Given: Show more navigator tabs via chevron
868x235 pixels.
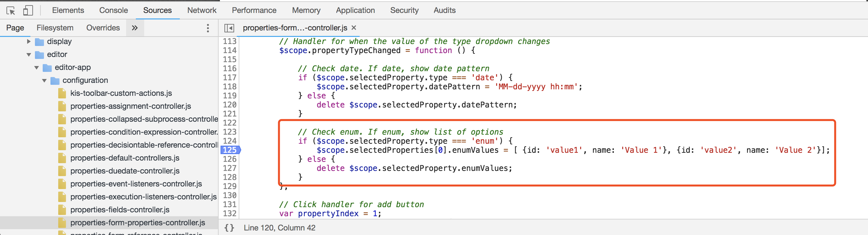Looking at the screenshot, I should coord(135,28).
